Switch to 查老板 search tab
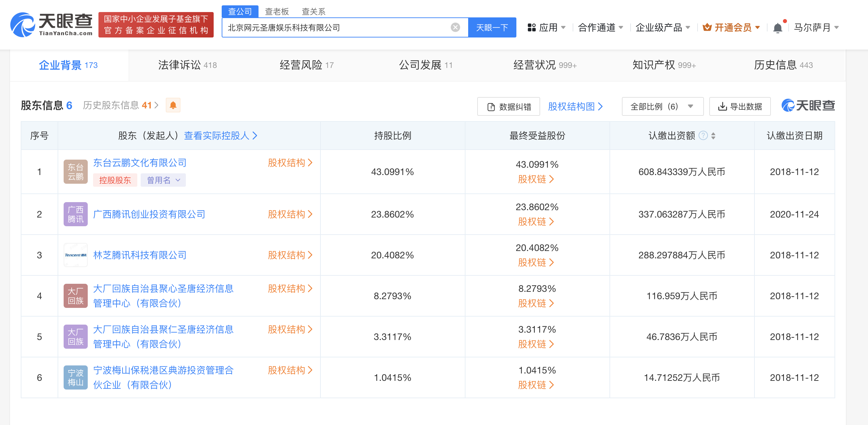 [x=277, y=11]
